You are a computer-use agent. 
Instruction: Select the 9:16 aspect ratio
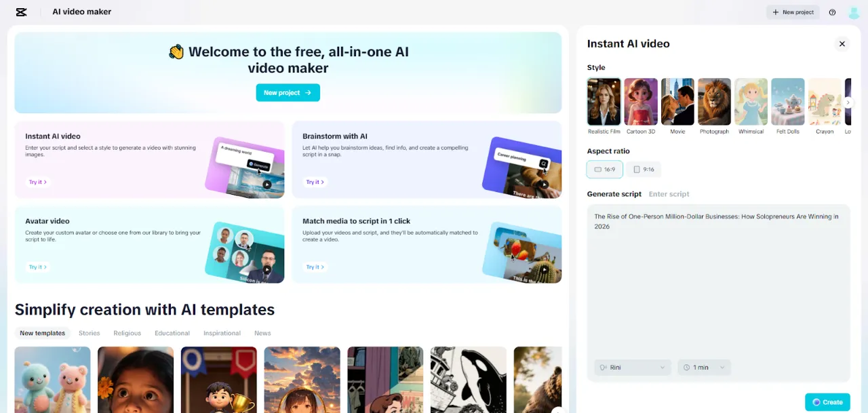coord(644,169)
